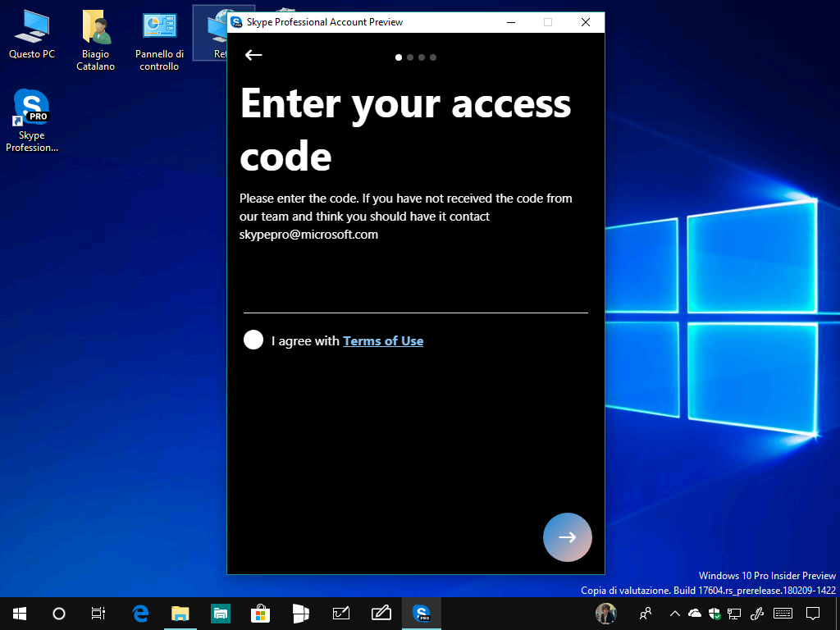840x630 pixels.
Task: Open the OneDrive cloud tray icon
Action: [694, 614]
